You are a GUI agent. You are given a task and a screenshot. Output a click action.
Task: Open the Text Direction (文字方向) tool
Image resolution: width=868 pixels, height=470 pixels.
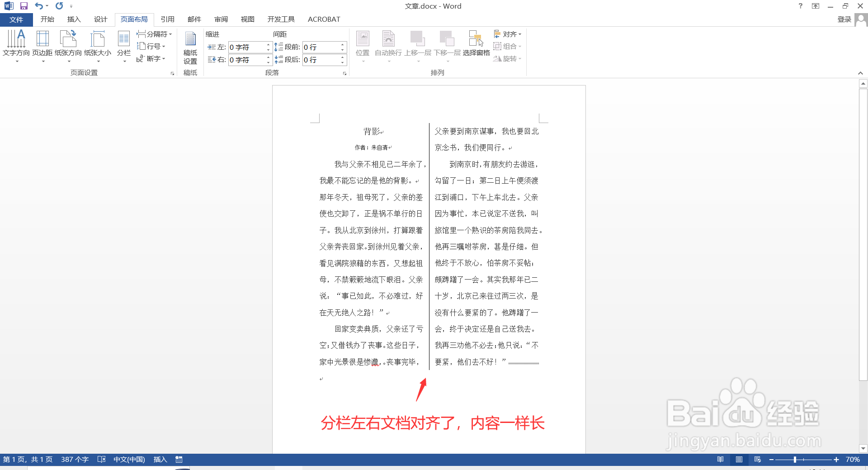[x=16, y=46]
